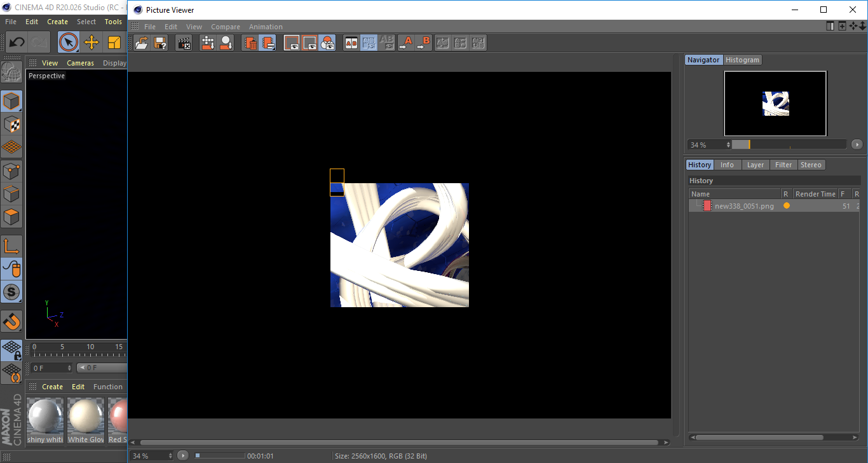
Task: Select the Model mode cube icon
Action: click(x=11, y=101)
